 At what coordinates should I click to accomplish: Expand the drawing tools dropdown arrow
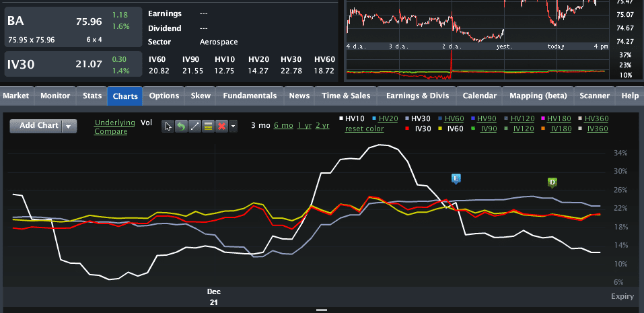pos(233,126)
